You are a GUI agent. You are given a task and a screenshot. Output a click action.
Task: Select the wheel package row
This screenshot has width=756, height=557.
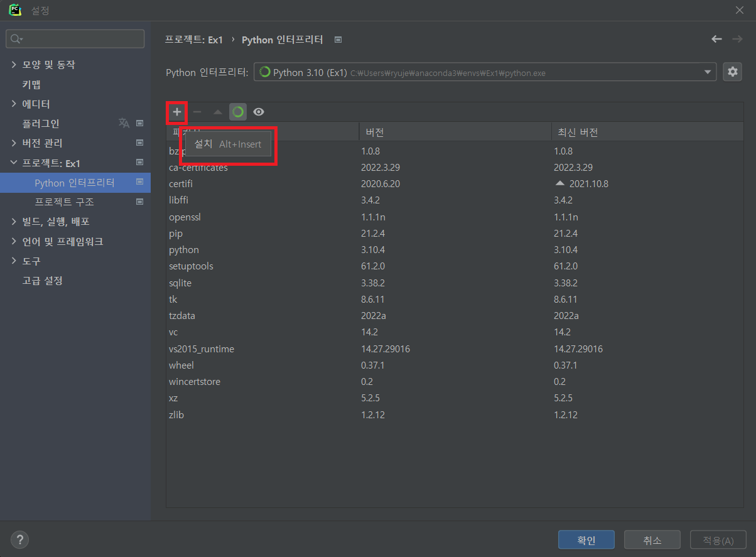[455, 365]
